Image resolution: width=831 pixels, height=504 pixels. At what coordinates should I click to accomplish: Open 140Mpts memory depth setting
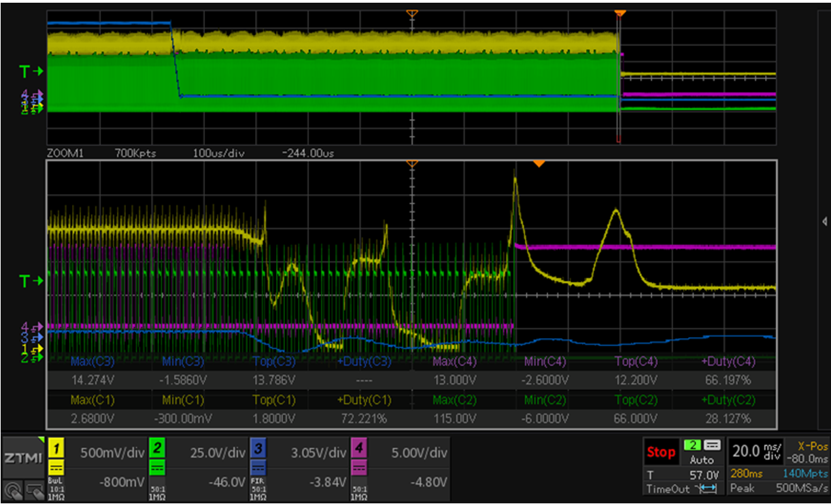pyautogui.click(x=806, y=474)
